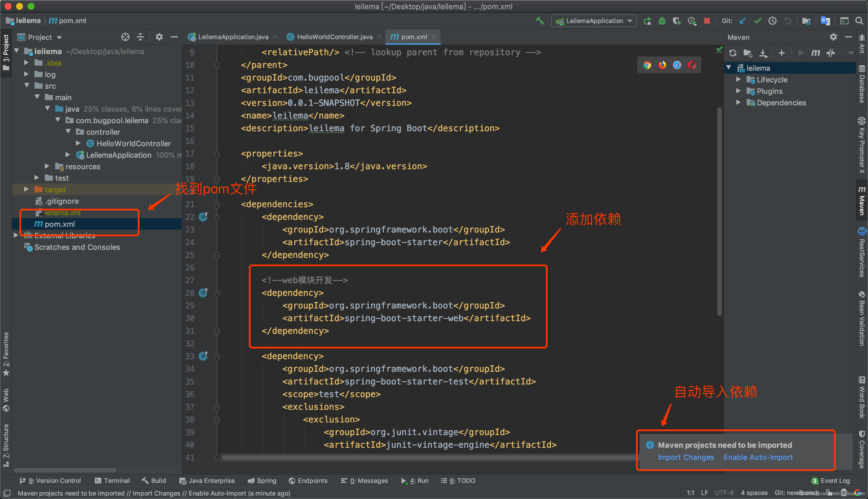Open the Endpoints tool tab
Image resolution: width=868 pixels, height=499 pixels.
click(x=308, y=481)
